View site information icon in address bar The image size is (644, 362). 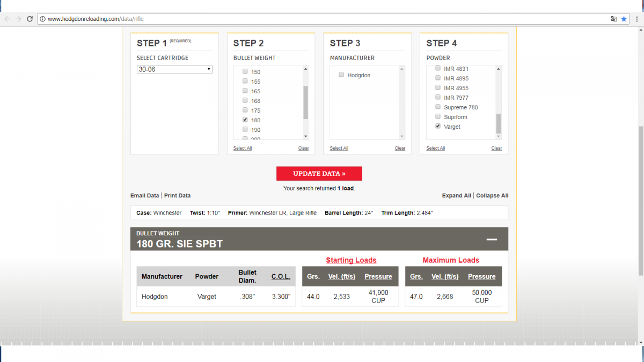pyautogui.click(x=42, y=19)
